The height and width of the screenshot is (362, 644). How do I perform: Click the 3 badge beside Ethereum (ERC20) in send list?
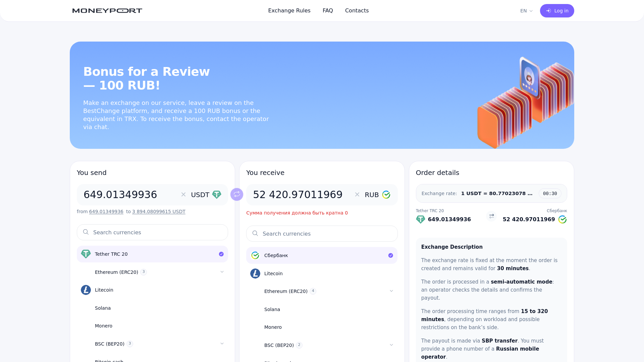coord(144,272)
